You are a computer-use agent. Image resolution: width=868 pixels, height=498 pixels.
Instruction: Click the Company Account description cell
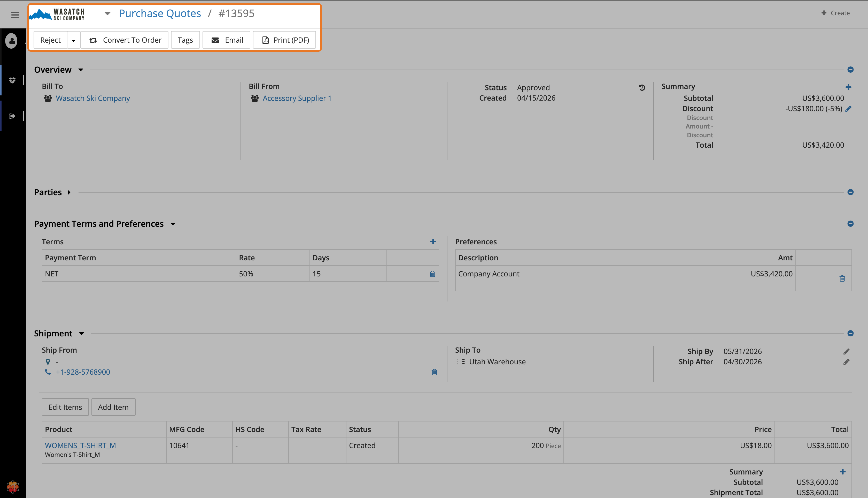click(555, 278)
